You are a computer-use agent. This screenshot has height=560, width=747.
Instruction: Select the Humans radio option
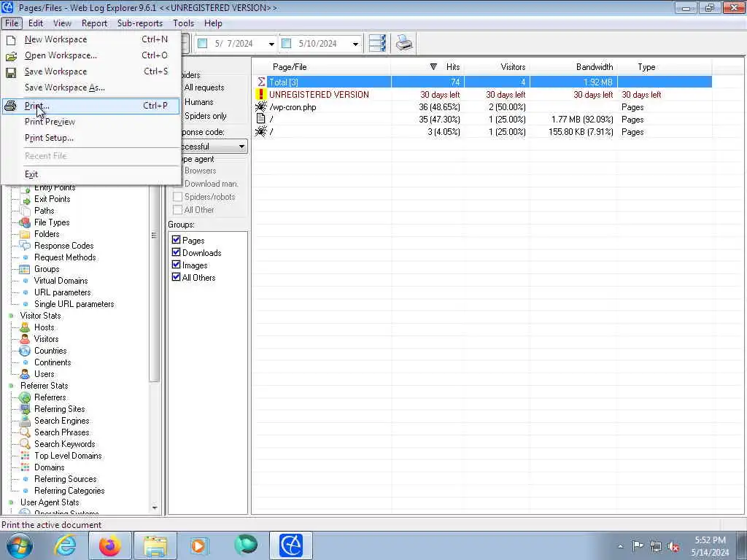tap(198, 102)
